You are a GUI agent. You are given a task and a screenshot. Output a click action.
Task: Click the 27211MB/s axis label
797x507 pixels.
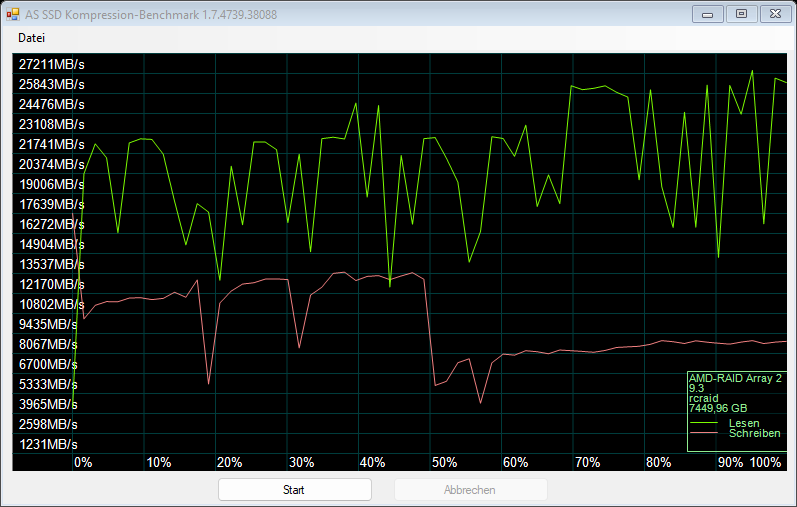point(51,64)
